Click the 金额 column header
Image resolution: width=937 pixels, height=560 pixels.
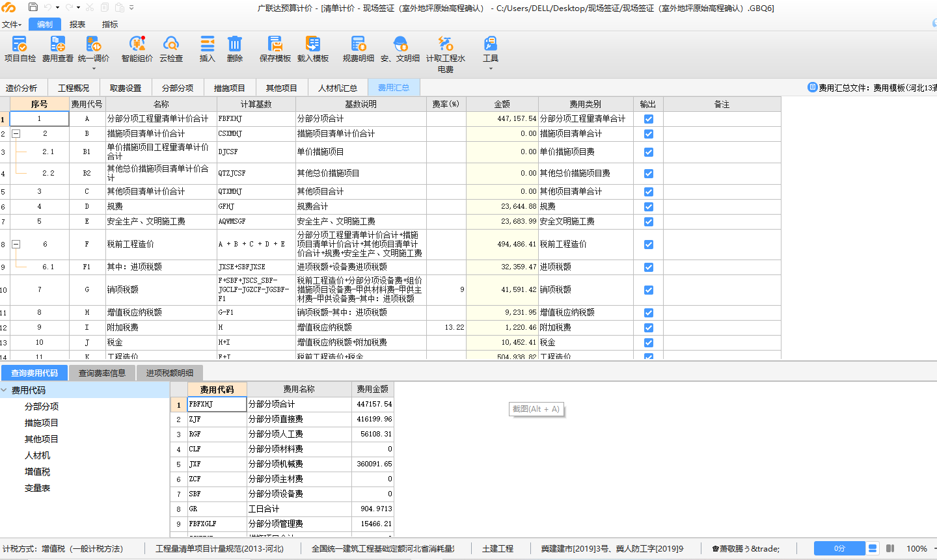click(502, 104)
